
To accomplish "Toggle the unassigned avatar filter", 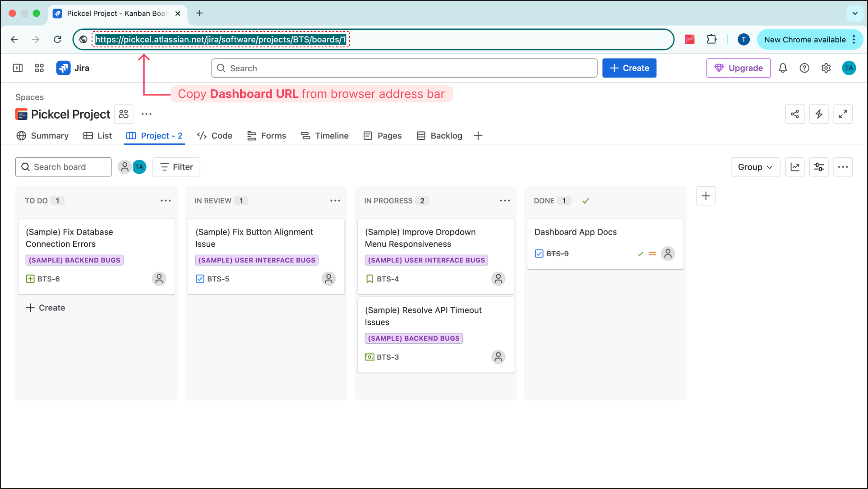I will tap(125, 166).
